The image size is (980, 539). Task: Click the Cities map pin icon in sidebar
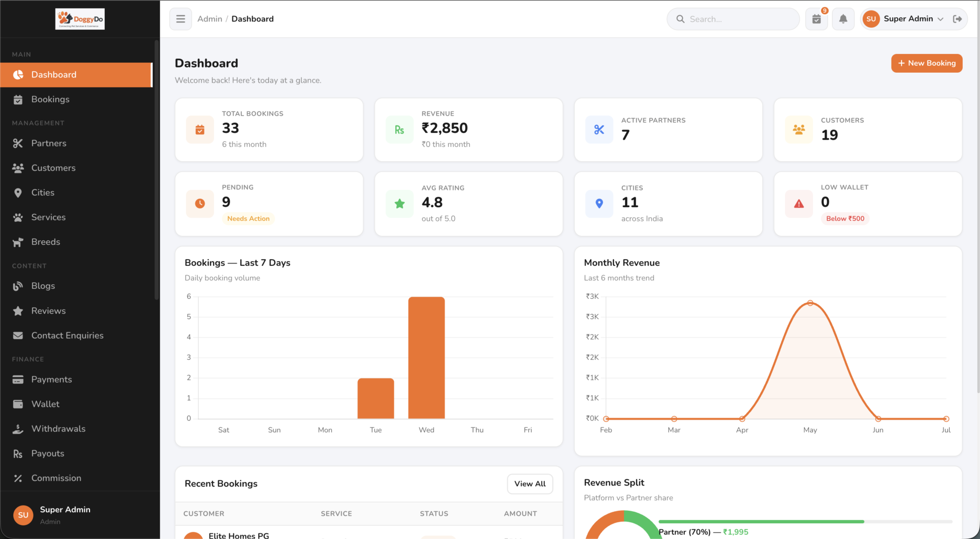point(18,193)
